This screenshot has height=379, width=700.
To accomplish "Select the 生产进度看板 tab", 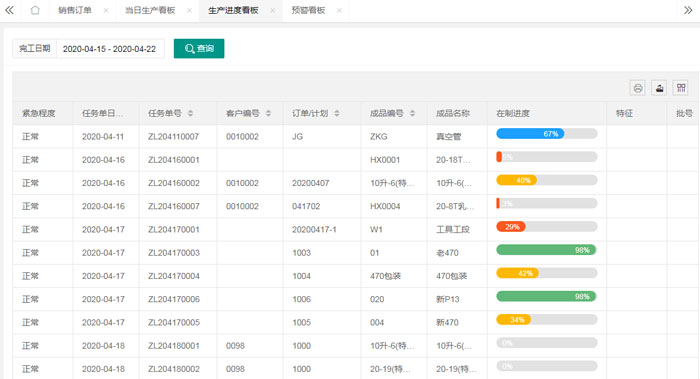I will 233,10.
